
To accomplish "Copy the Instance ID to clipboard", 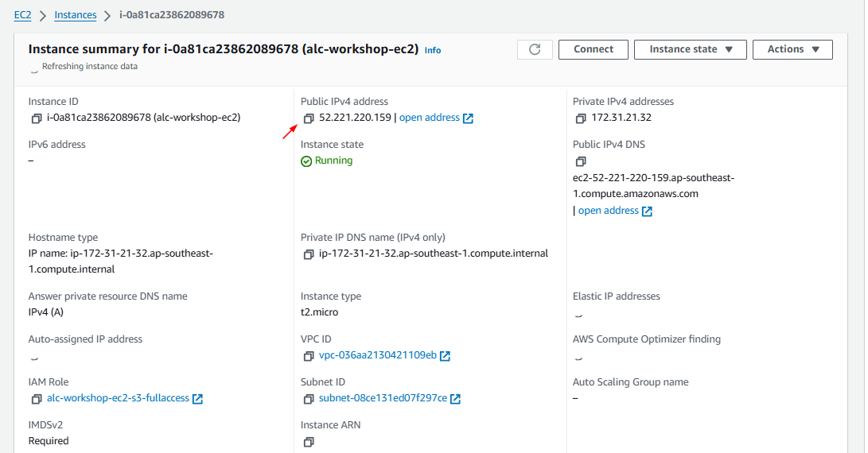I will 36,118.
